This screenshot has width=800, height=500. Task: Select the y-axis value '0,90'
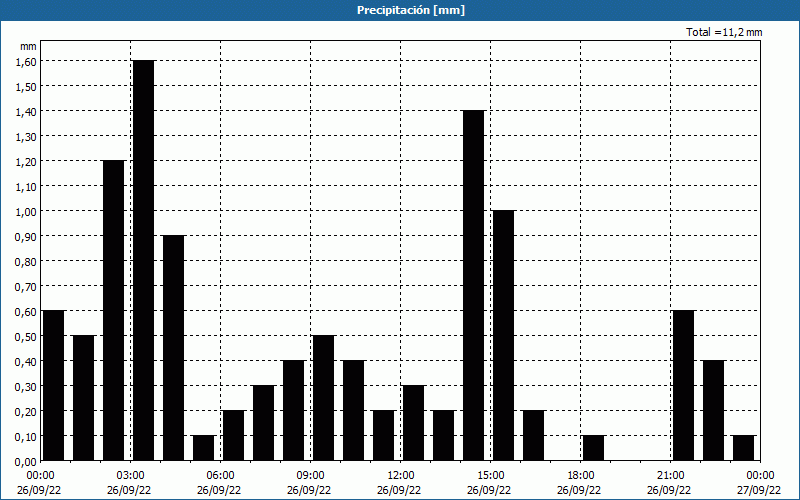(26, 236)
